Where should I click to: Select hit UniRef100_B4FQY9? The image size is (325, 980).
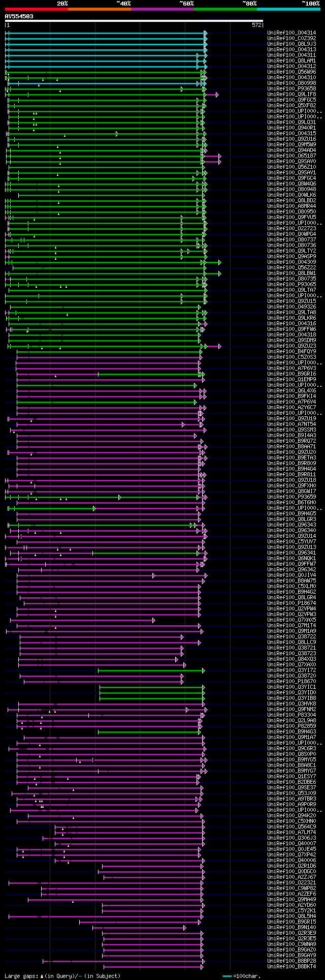point(291,351)
